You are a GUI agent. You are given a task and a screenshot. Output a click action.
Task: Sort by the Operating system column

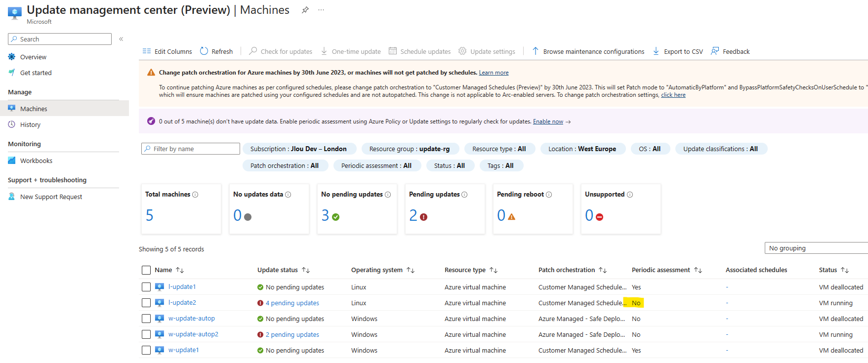[382, 270]
